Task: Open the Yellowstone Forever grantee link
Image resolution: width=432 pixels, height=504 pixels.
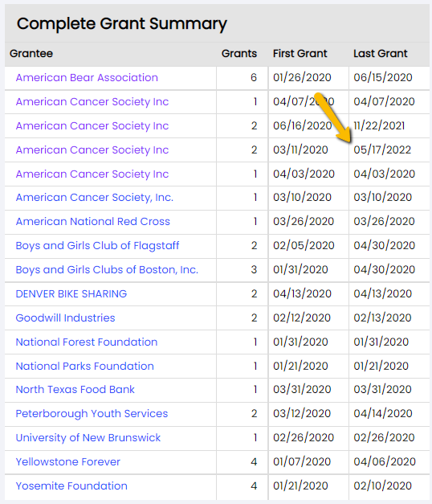Action: pyautogui.click(x=67, y=462)
